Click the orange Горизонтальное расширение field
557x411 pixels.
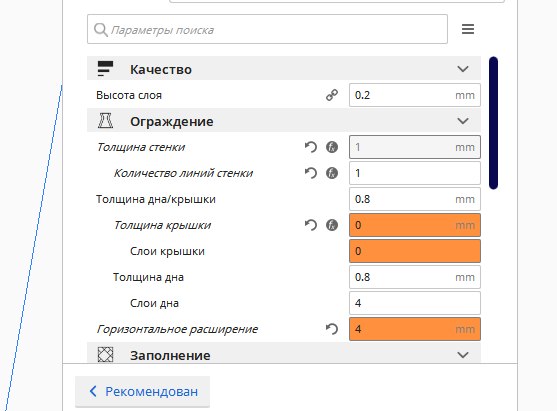click(x=415, y=329)
